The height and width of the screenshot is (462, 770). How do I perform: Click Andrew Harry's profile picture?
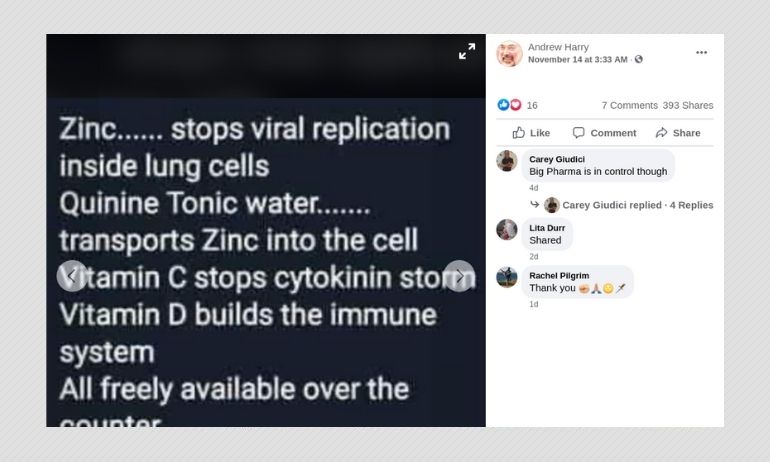coord(509,54)
